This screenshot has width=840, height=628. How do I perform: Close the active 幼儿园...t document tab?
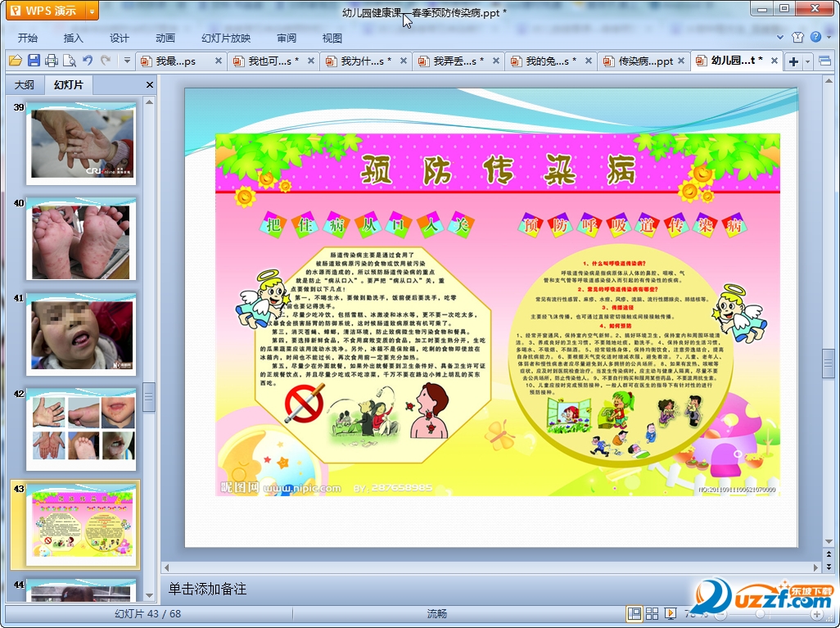pyautogui.click(x=775, y=61)
